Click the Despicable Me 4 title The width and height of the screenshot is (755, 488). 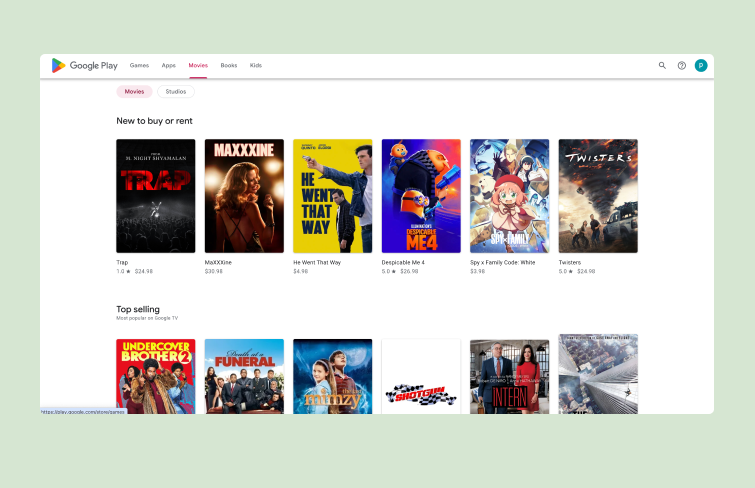click(x=403, y=263)
